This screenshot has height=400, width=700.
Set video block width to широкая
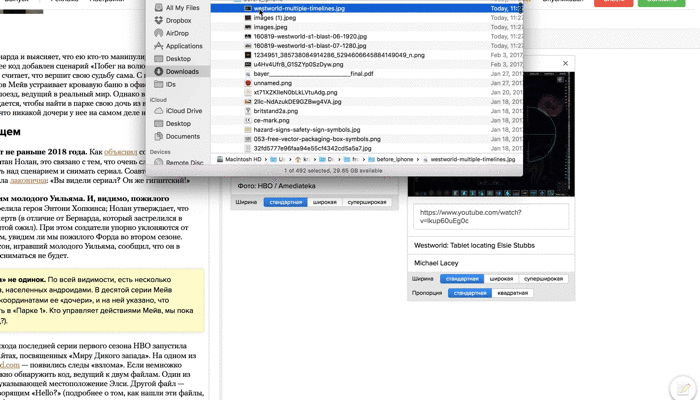[x=501, y=279]
